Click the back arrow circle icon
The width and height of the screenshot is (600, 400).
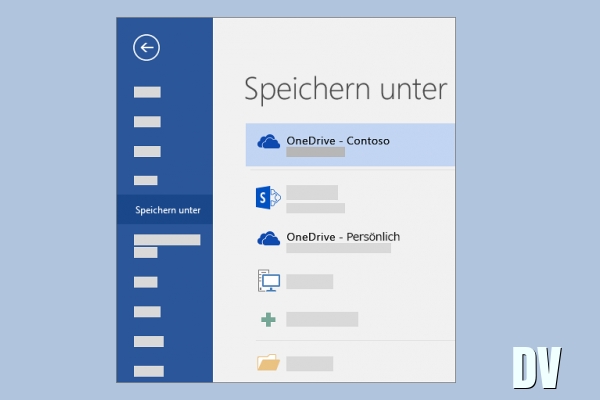pos(146,47)
